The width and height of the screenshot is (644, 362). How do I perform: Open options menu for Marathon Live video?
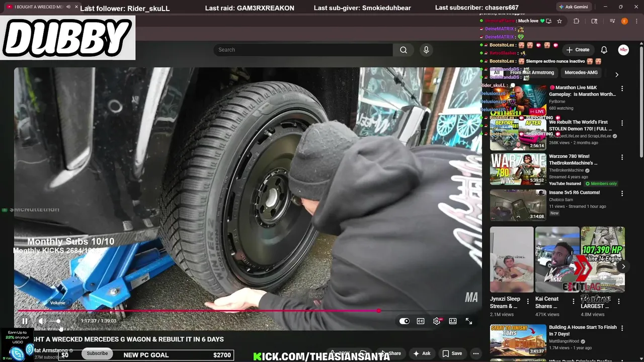coord(622,88)
